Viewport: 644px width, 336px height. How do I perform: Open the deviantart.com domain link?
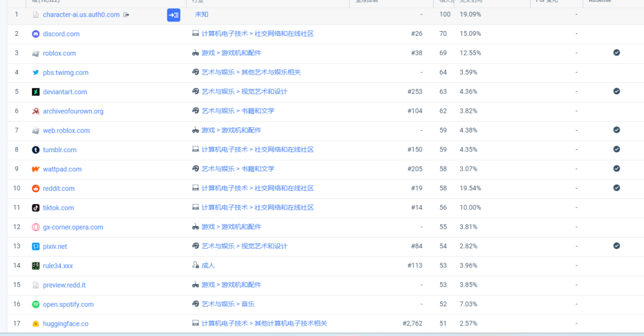[x=65, y=92]
